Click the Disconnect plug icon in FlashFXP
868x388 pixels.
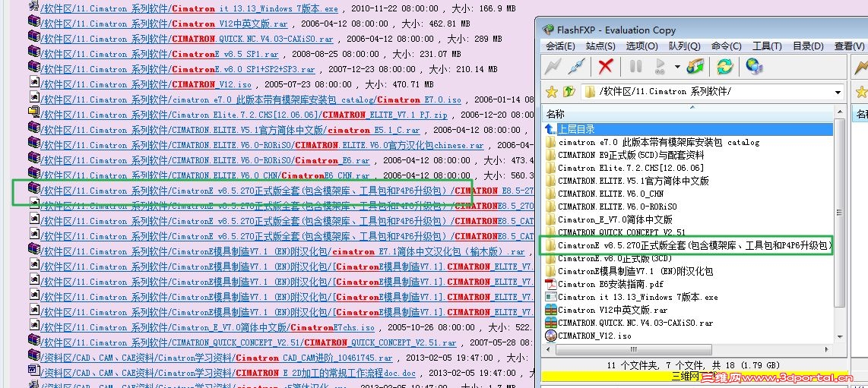(x=576, y=67)
